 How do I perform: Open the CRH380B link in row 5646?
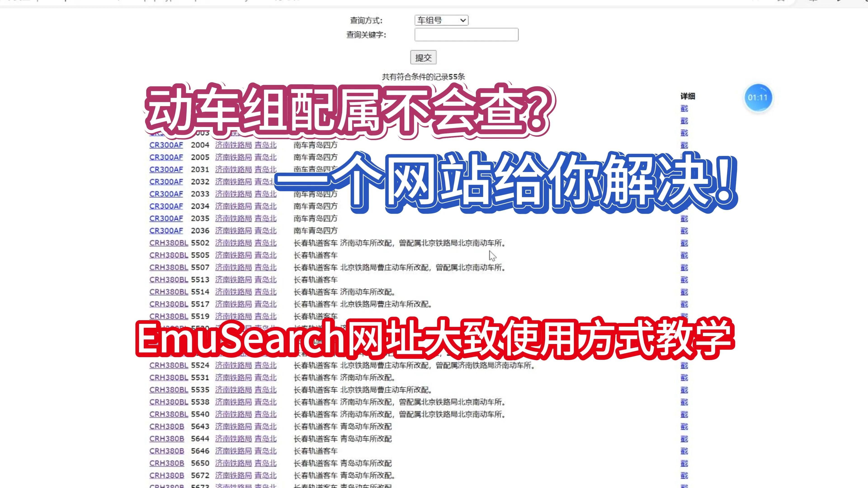(x=167, y=451)
